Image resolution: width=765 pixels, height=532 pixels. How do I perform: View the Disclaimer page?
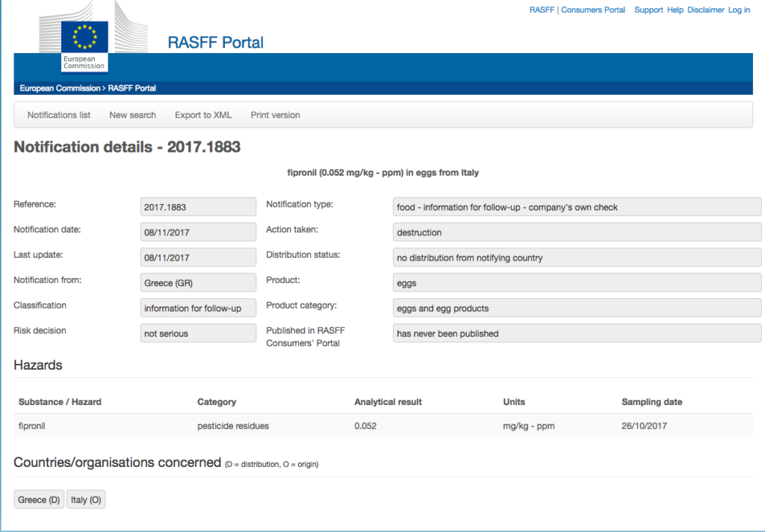coord(706,10)
